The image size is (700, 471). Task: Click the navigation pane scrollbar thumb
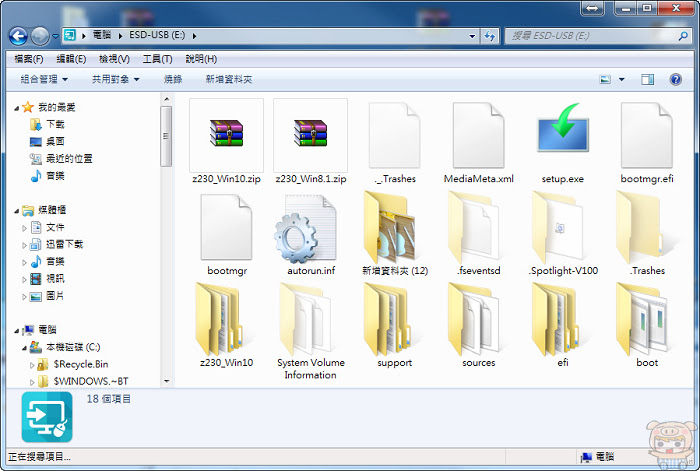coord(166,136)
